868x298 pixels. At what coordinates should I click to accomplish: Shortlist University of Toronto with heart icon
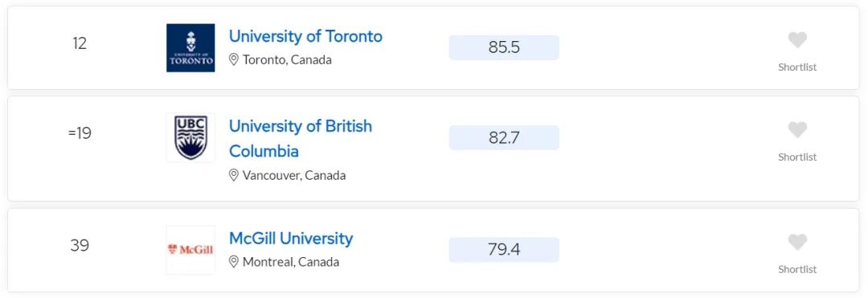click(797, 40)
